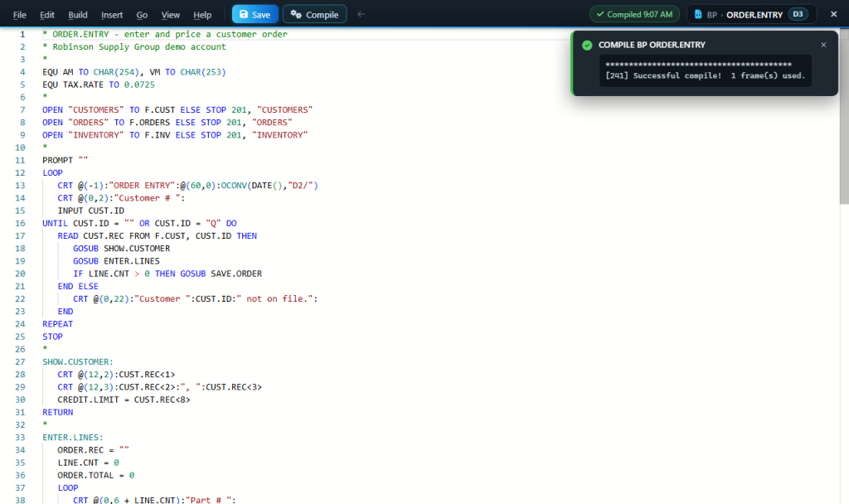Image resolution: width=849 pixels, height=504 pixels.
Task: Click the PROMPT "" statement
Action: tap(65, 160)
